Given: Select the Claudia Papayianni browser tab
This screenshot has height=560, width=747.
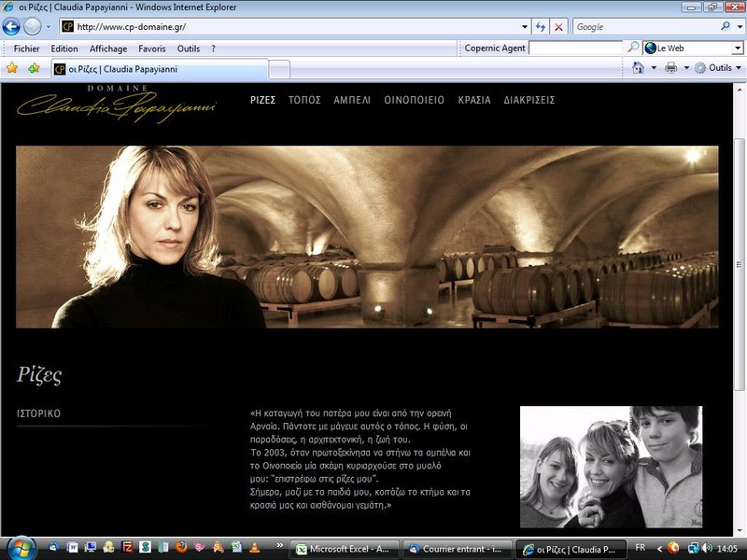Looking at the screenshot, I should (x=160, y=69).
